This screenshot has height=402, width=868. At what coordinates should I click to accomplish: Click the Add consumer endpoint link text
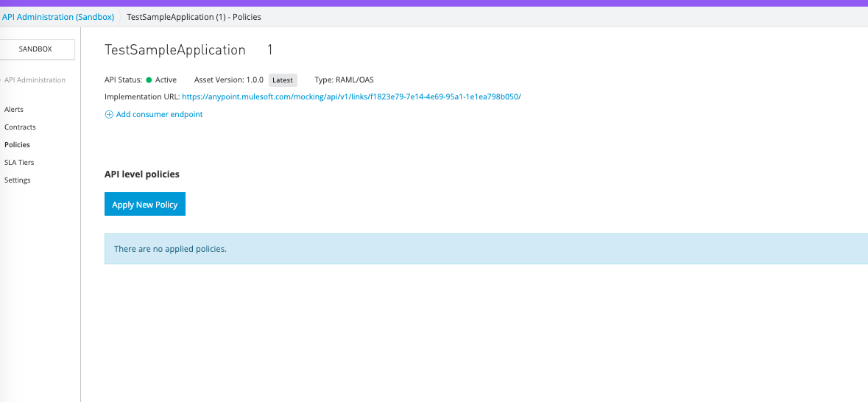(x=159, y=115)
